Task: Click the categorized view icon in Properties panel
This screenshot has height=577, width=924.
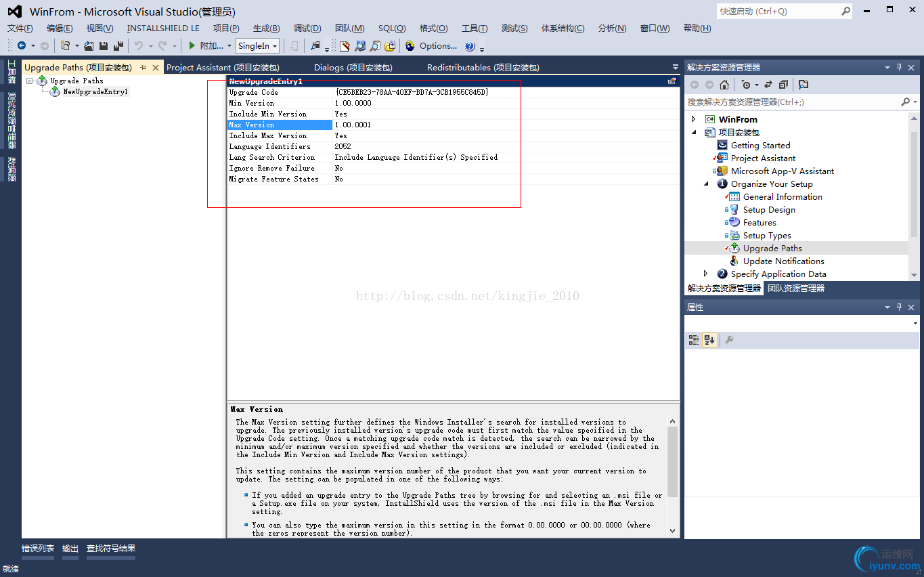Action: [694, 340]
